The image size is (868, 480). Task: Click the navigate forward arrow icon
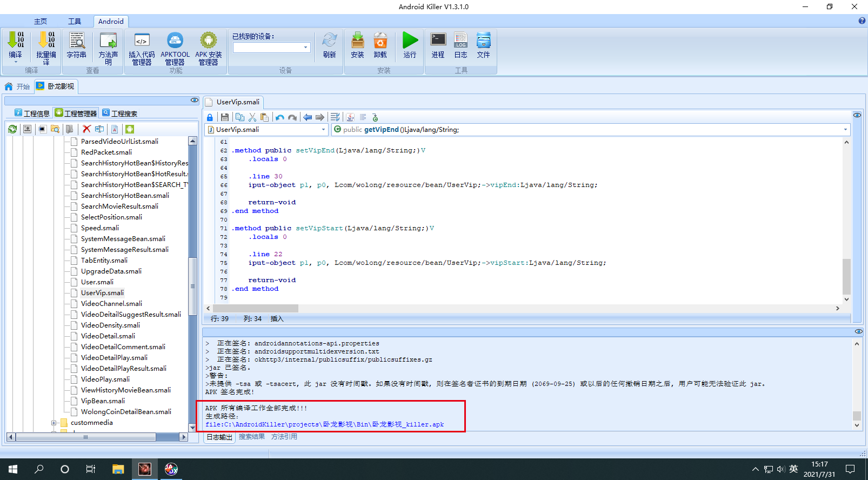pos(320,117)
